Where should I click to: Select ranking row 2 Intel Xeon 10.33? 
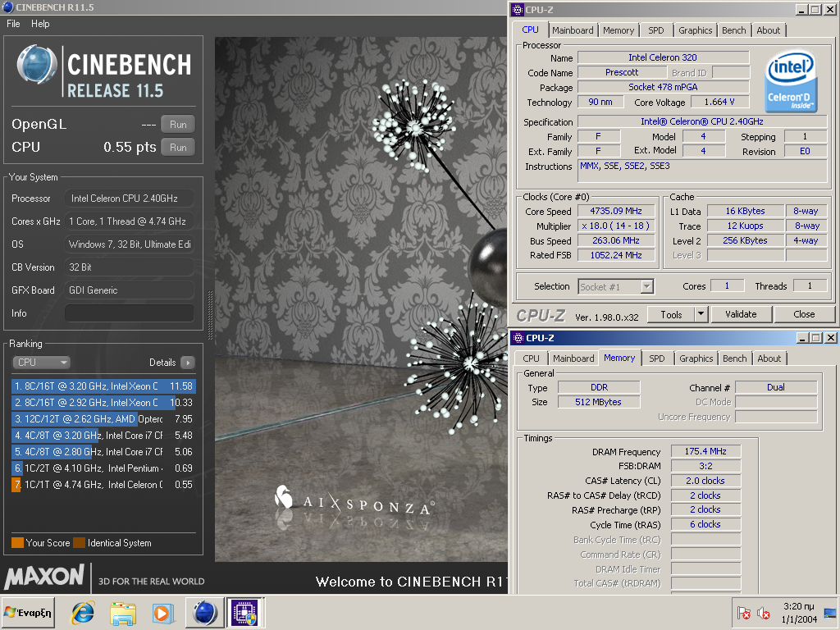click(x=103, y=403)
